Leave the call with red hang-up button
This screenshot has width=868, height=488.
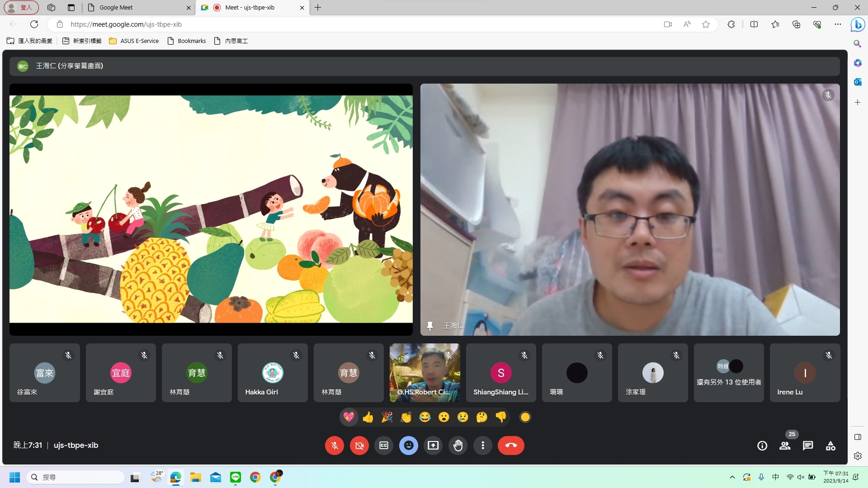coord(511,446)
